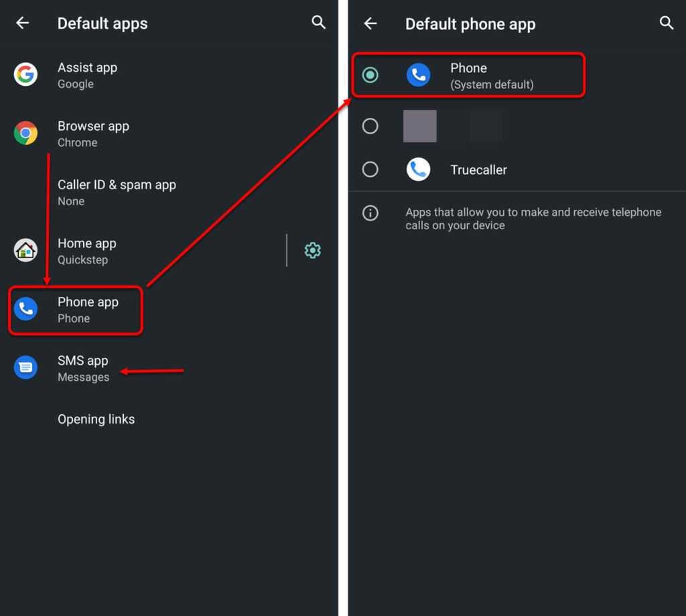
Task: Tap the Messages subtitle text
Action: (x=84, y=377)
